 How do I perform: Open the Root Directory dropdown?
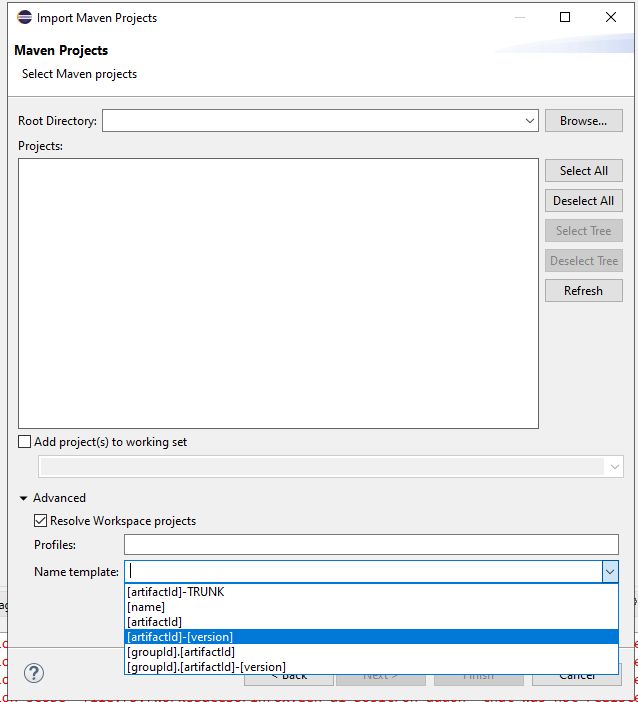pos(530,121)
